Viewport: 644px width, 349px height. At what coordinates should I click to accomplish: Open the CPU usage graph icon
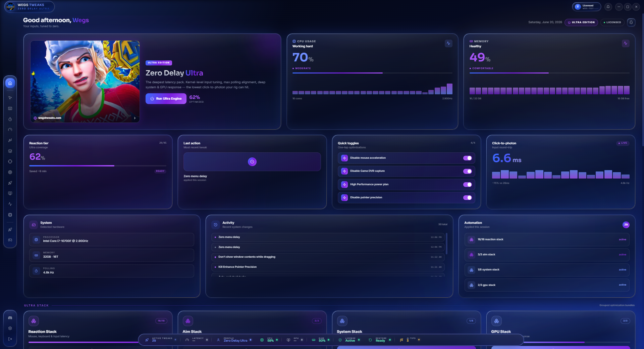pos(448,43)
